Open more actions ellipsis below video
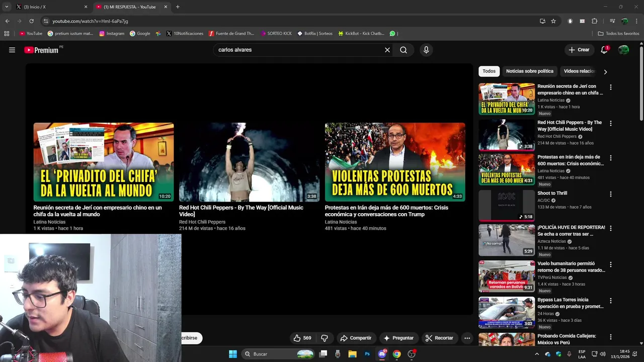Screen dimensions: 644x362 [467, 338]
